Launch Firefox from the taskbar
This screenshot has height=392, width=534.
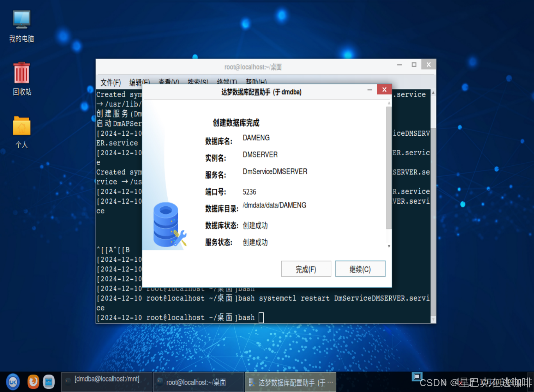pos(33,381)
